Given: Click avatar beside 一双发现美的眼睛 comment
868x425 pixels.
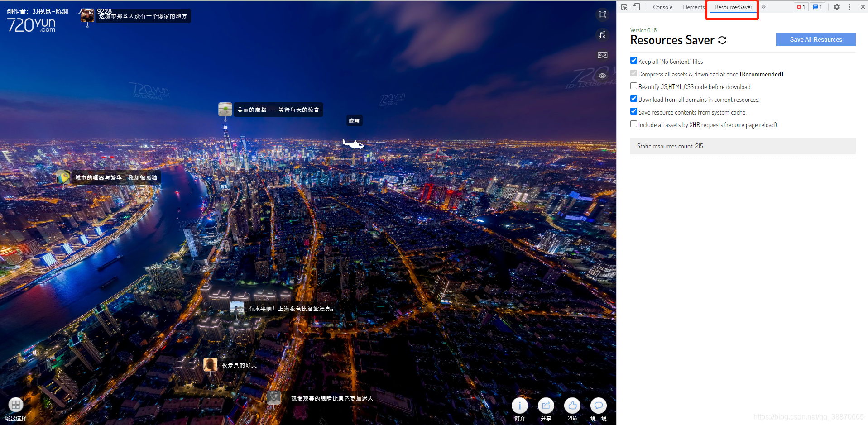Looking at the screenshot, I should (273, 398).
